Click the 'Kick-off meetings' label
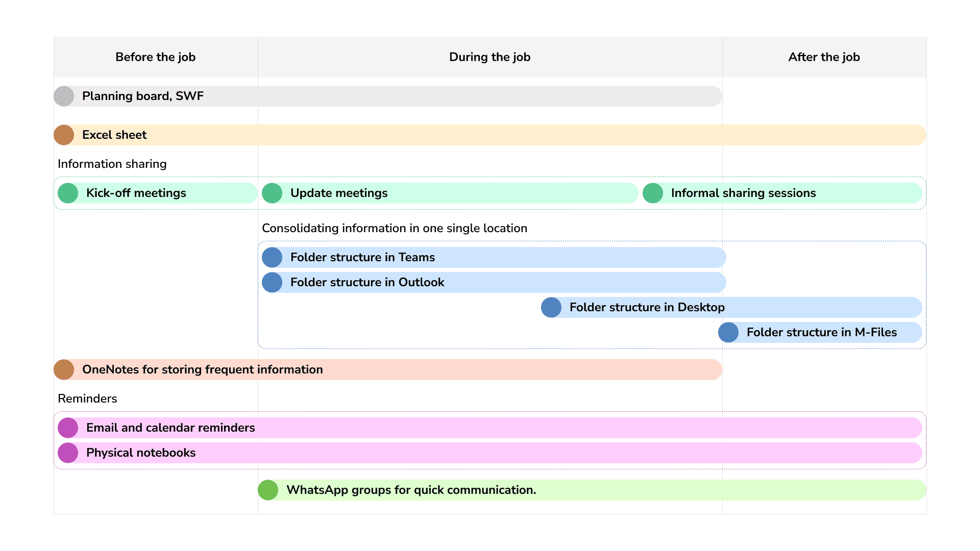Image resolution: width=980 pixels, height=551 pixels. [x=136, y=193]
